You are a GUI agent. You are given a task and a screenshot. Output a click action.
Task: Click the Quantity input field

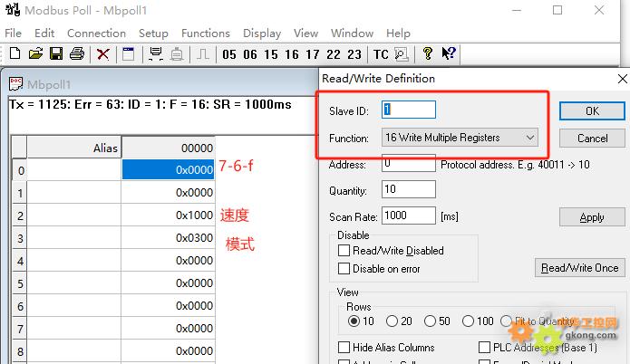click(409, 189)
